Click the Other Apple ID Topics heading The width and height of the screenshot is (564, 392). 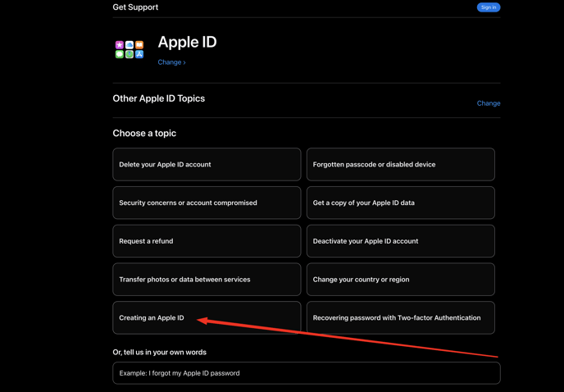tap(159, 98)
